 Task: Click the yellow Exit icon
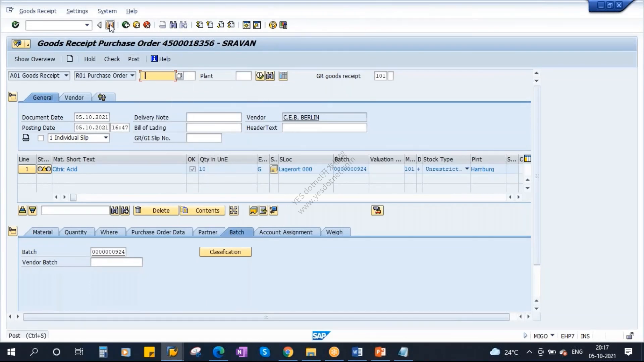coord(137,25)
